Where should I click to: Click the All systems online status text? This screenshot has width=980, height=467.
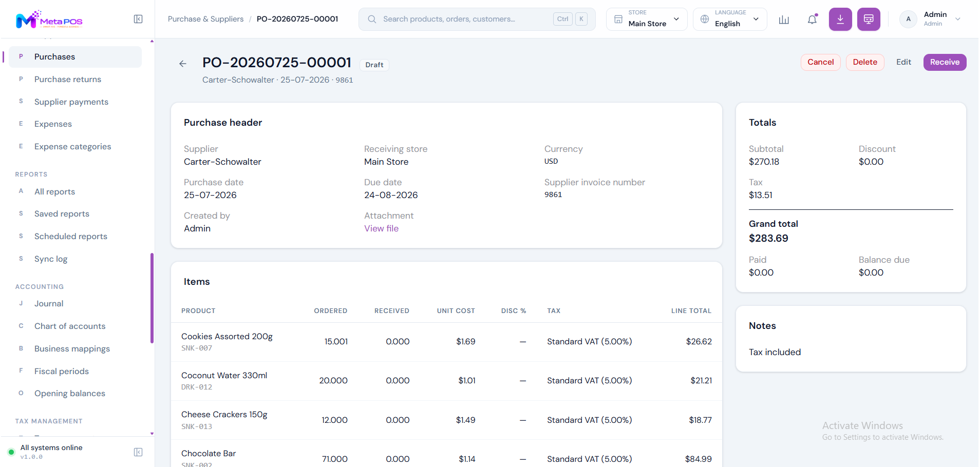51,447
